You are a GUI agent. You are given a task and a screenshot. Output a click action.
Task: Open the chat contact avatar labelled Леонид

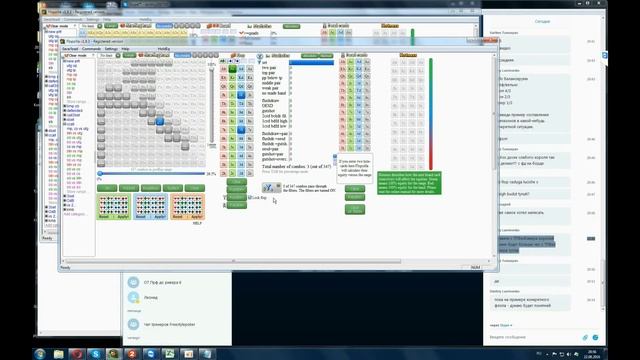133,297
